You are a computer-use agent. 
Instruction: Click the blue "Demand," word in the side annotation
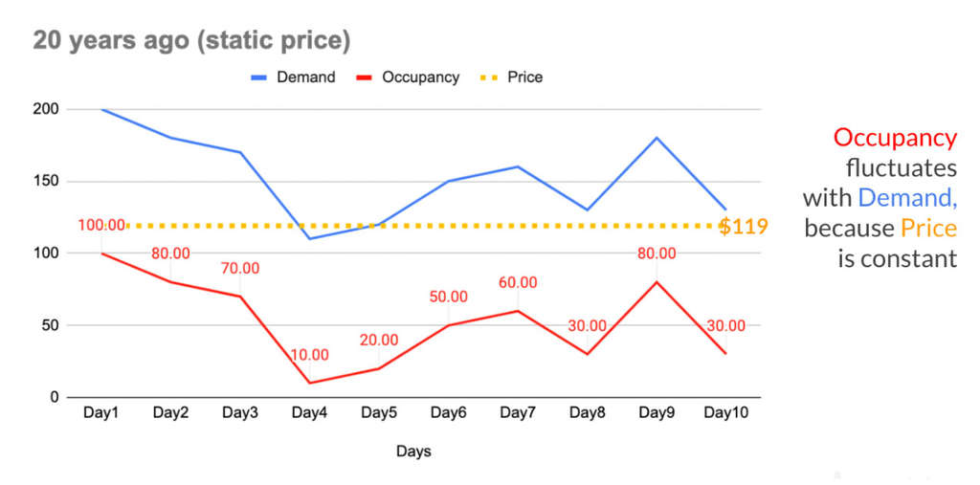click(x=907, y=198)
